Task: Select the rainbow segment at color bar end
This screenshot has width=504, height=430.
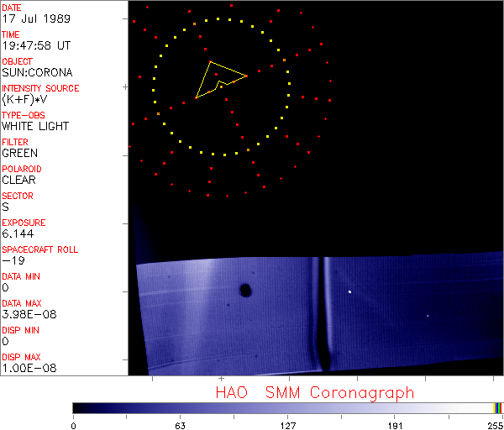Action: click(x=499, y=407)
